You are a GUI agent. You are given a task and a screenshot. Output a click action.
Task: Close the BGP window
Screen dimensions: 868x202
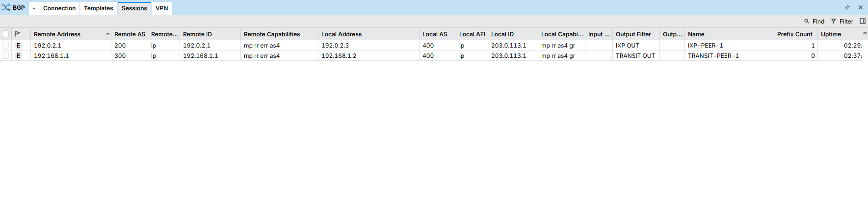pos(861,7)
